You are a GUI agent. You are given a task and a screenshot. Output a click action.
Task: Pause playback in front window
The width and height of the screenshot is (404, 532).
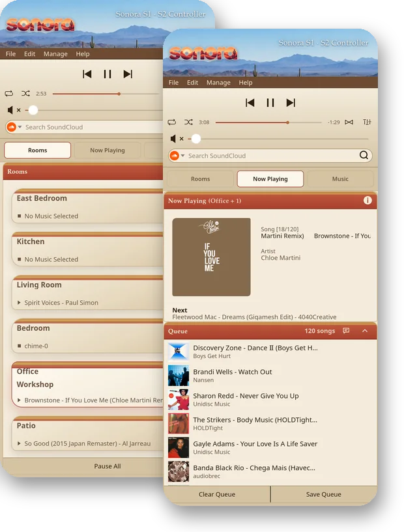pyautogui.click(x=270, y=103)
